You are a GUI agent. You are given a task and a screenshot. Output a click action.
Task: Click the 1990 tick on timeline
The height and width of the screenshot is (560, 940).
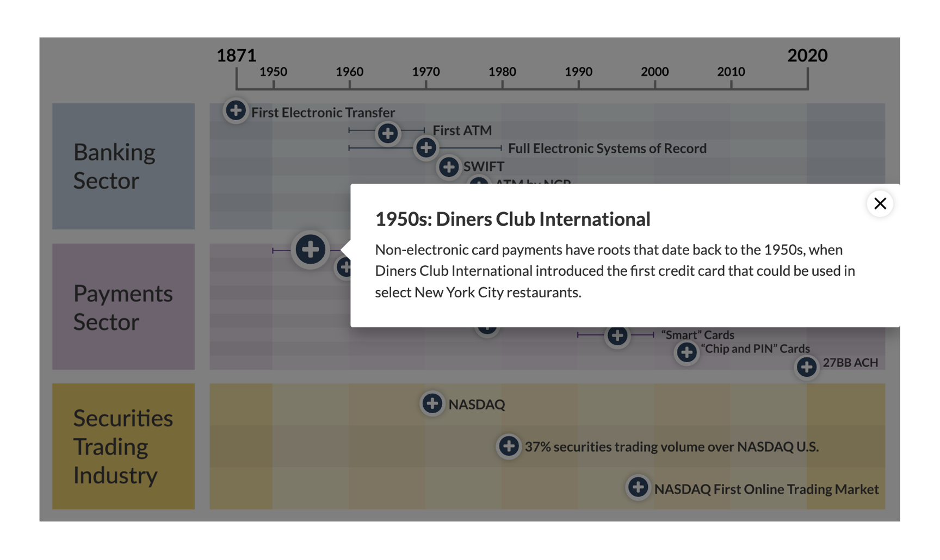(578, 72)
